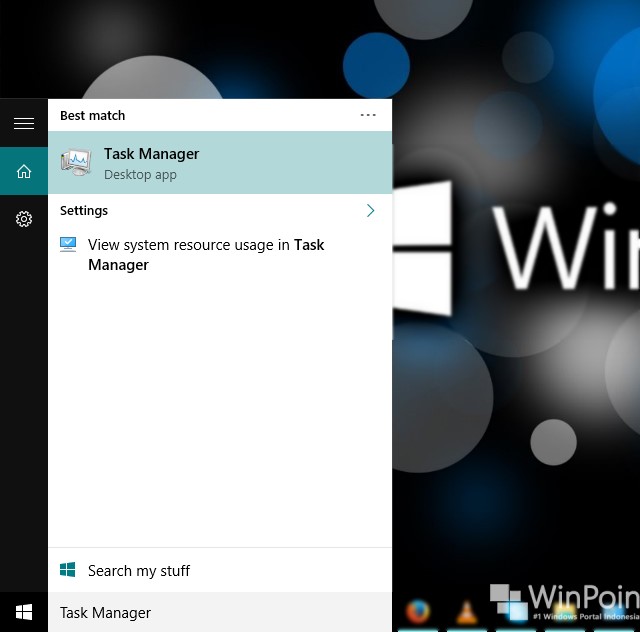Click the Windows Start button
640x632 pixels.
(24, 612)
